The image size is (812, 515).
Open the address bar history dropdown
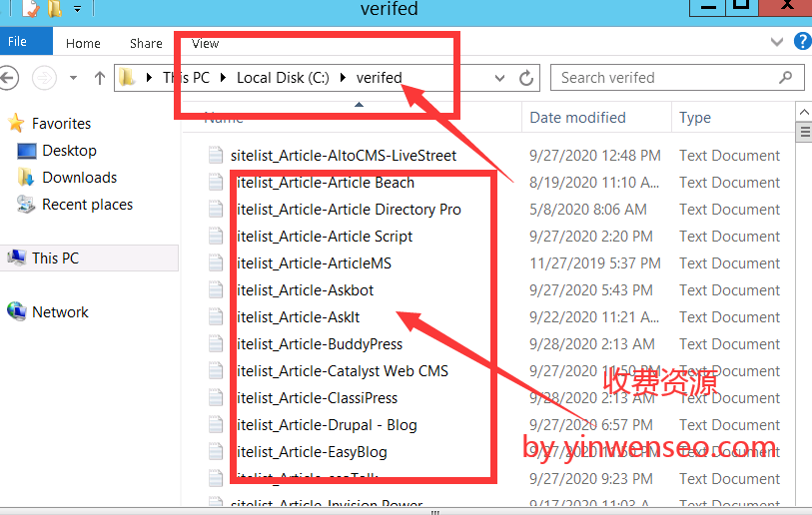pyautogui.click(x=501, y=78)
